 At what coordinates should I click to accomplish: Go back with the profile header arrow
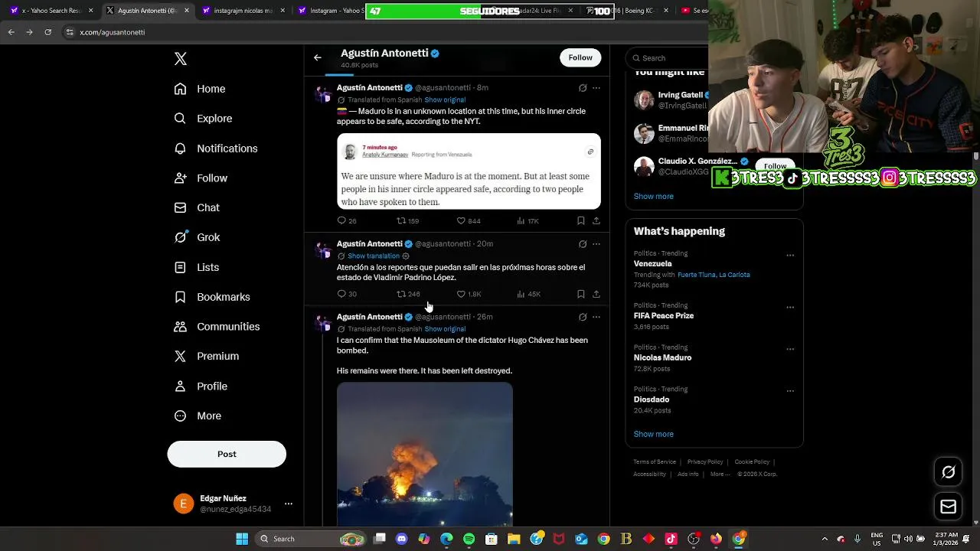pos(318,57)
